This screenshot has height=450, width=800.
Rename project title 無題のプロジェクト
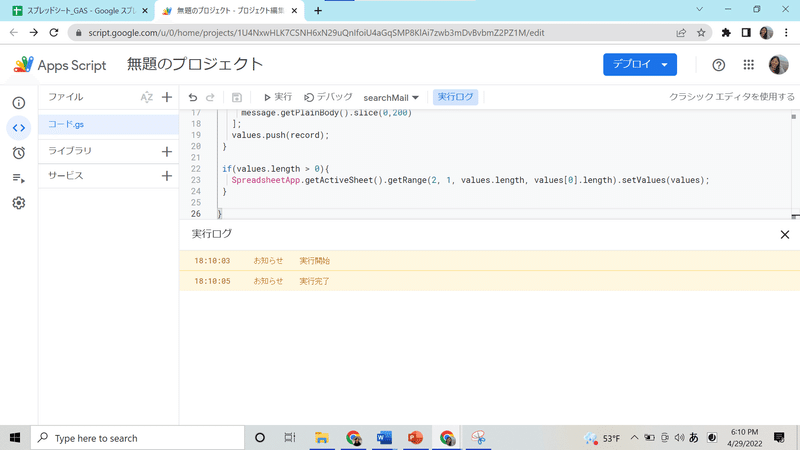195,64
